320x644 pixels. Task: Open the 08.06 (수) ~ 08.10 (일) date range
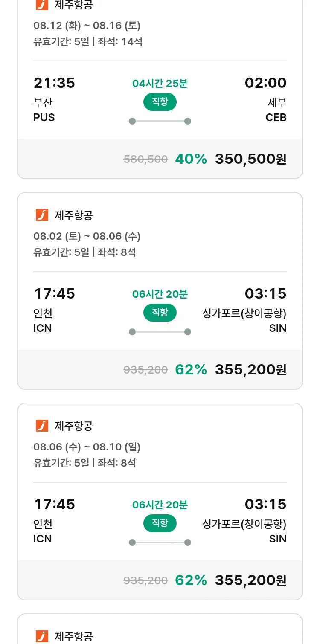pyautogui.click(x=87, y=447)
